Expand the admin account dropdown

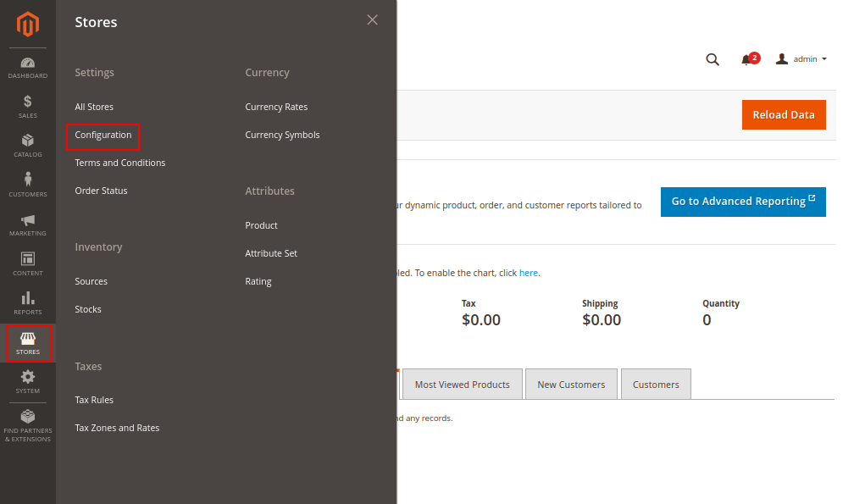tap(801, 59)
